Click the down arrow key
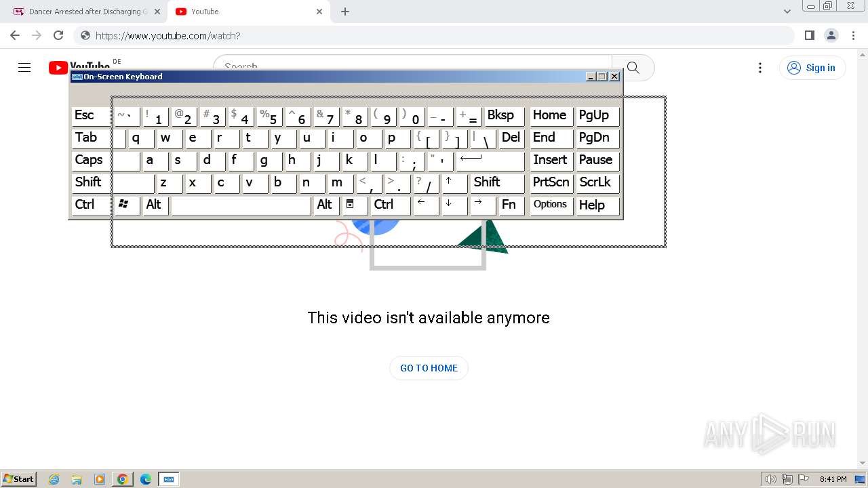The image size is (868, 488). click(x=454, y=205)
